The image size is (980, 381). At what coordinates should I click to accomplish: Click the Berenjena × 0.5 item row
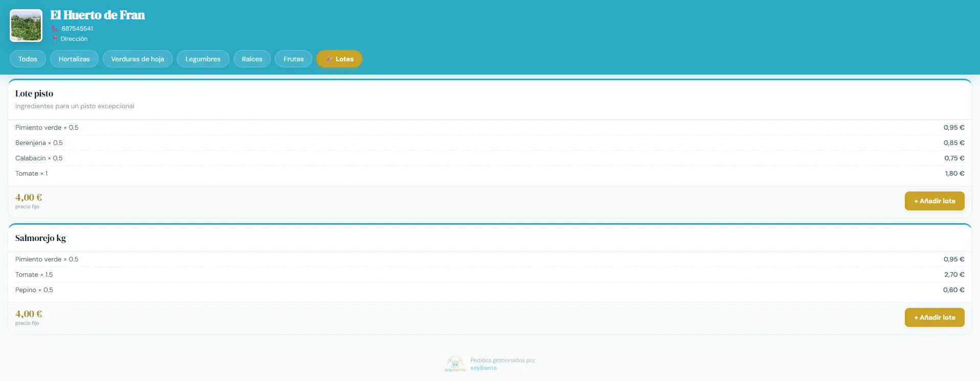pos(490,143)
